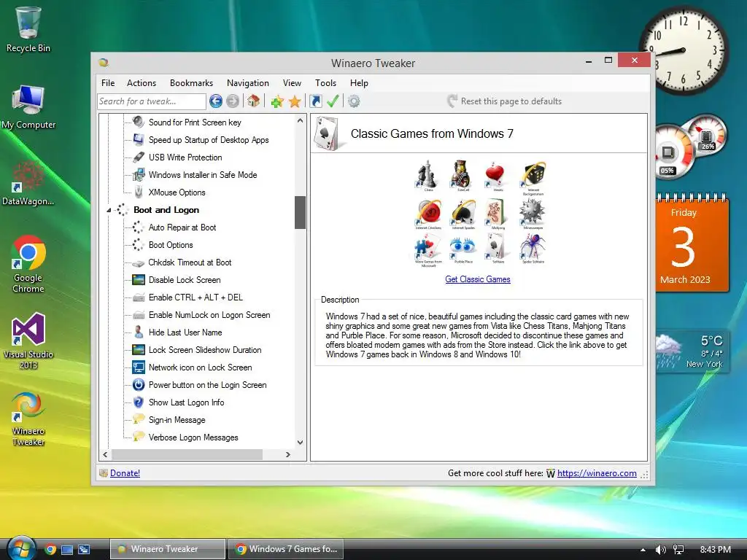The width and height of the screenshot is (747, 560).
Task: Click the Back navigation arrow in toolbar
Action: (x=216, y=101)
